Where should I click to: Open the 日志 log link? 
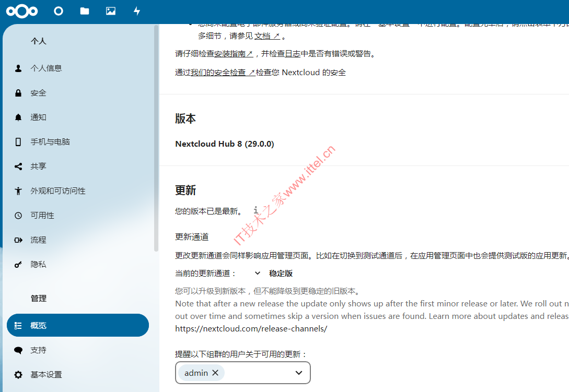tap(293, 54)
